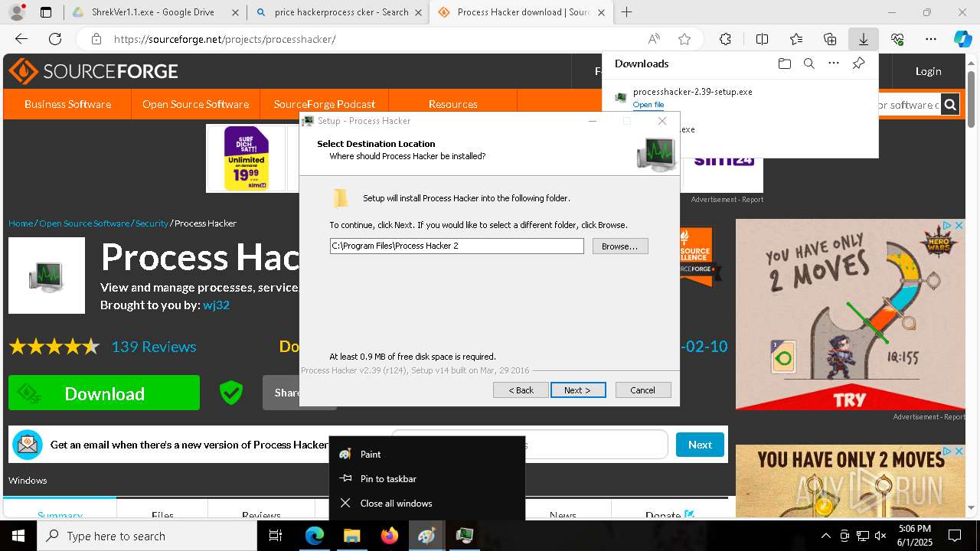Viewport: 980px width, 551px height.
Task: Open notification center icon
Action: pos(955,536)
